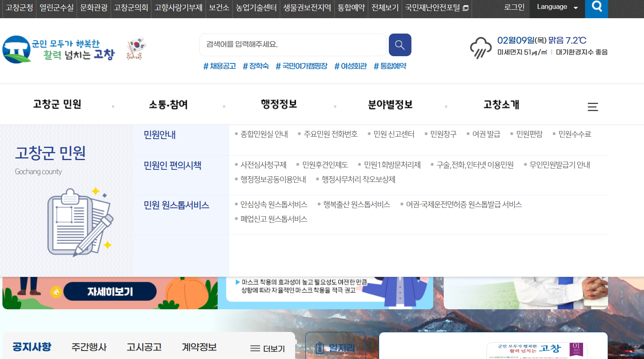Go to 열린군수실 top link
Image resolution: width=644 pixels, height=359 pixels.
tap(57, 8)
